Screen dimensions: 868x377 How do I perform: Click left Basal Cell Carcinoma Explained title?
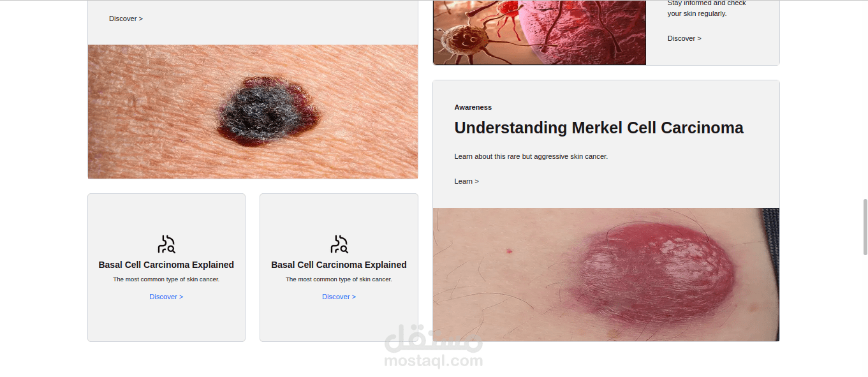(166, 265)
